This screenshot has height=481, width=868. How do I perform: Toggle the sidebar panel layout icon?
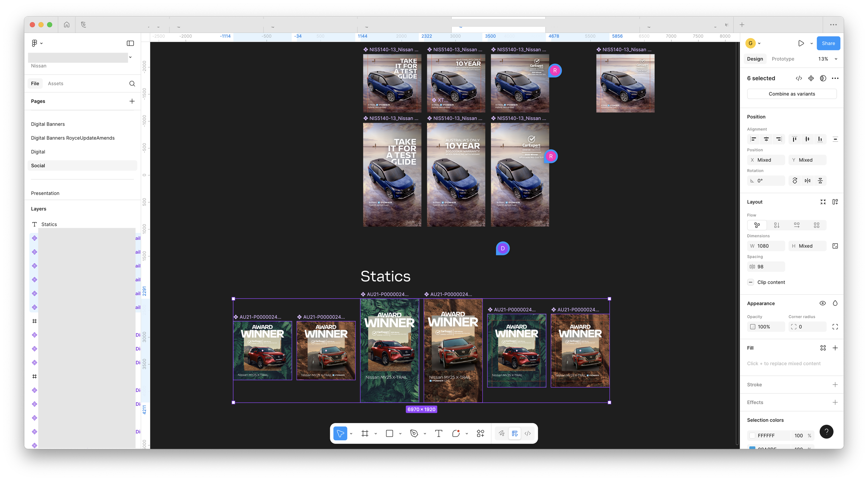[x=130, y=43]
